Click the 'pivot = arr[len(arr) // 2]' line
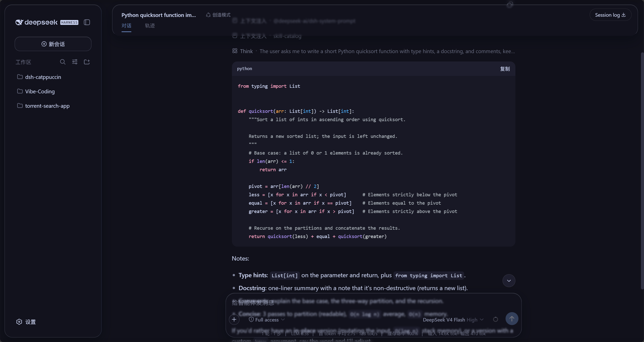The width and height of the screenshot is (644, 342). pos(284,186)
